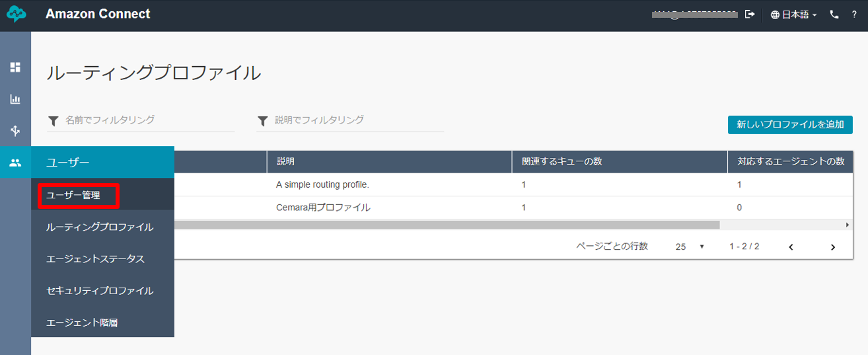The image size is (868, 355).
Task: Click the agent count 0 in Cemara row
Action: click(739, 208)
